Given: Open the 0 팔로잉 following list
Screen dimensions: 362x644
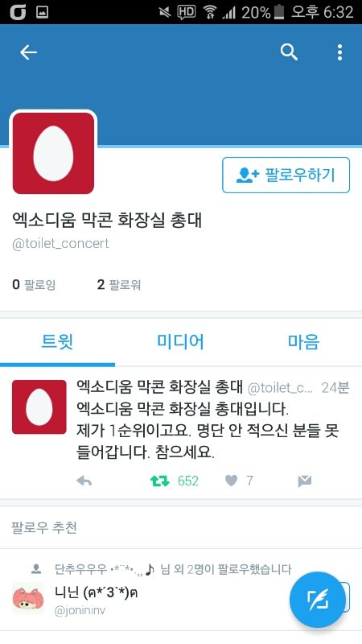Looking at the screenshot, I should pyautogui.click(x=34, y=284).
